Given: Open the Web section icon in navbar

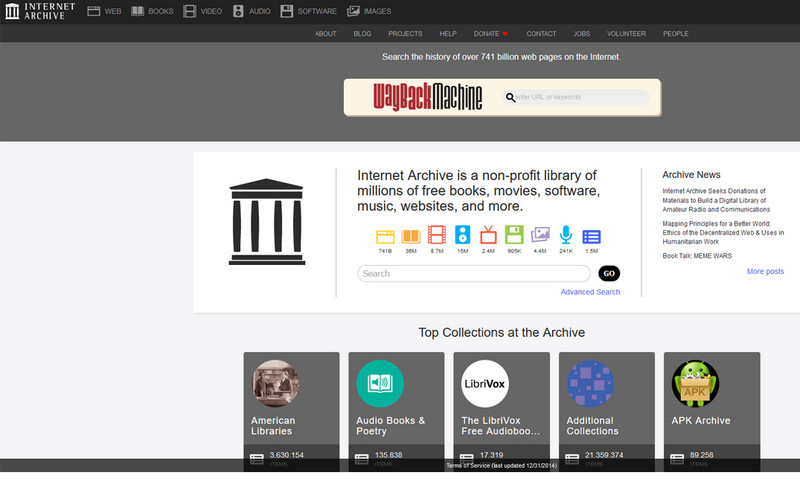Looking at the screenshot, I should 93,11.
